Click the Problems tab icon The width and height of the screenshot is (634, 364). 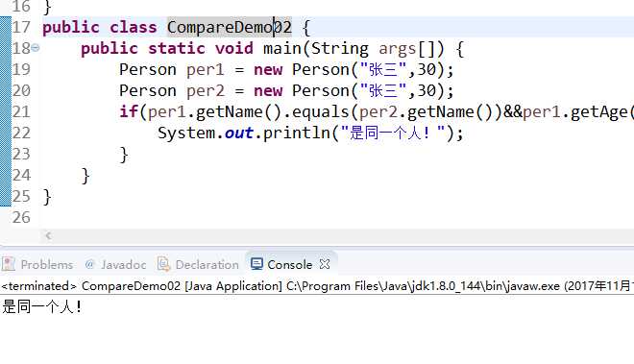coord(9,264)
